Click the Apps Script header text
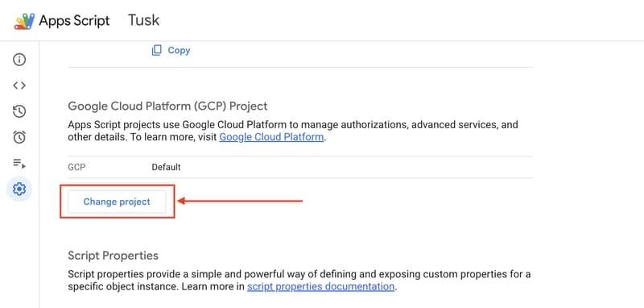 [x=74, y=21]
